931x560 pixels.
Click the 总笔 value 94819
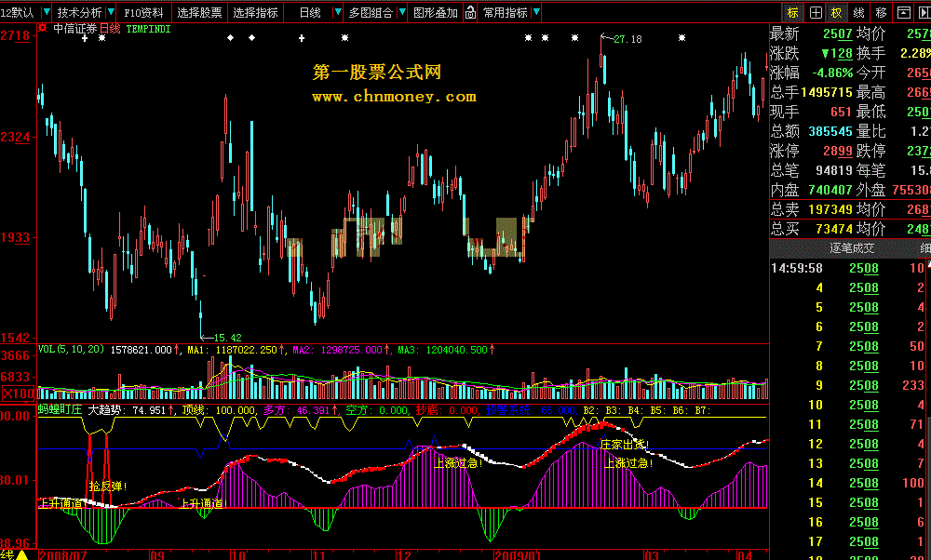pyautogui.click(x=834, y=171)
